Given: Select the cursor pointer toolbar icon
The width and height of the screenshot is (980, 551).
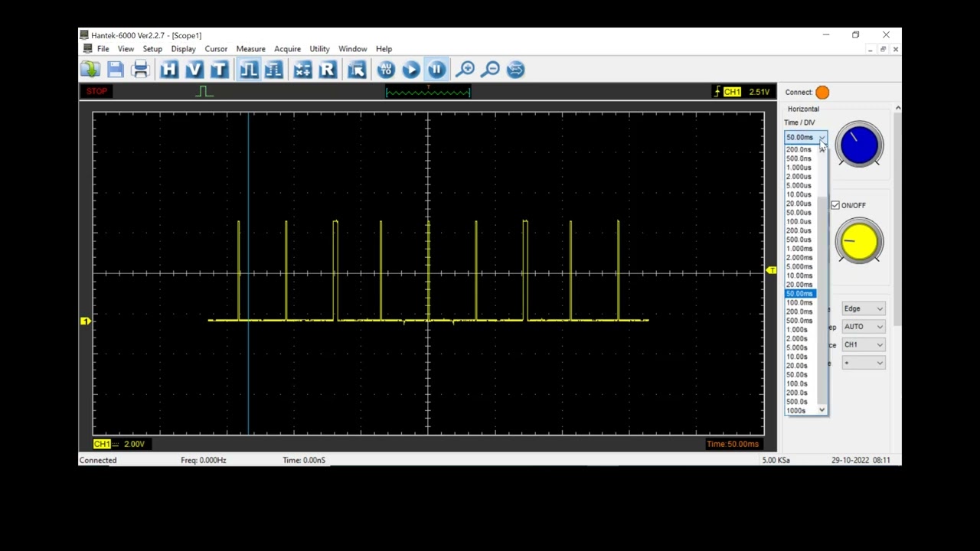Looking at the screenshot, I should [357, 70].
